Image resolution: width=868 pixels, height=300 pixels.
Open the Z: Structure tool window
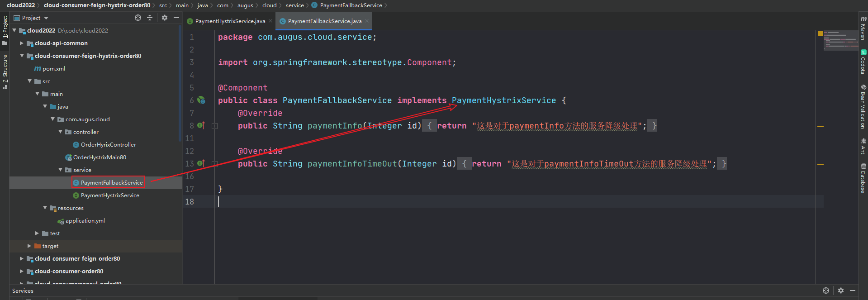5,72
